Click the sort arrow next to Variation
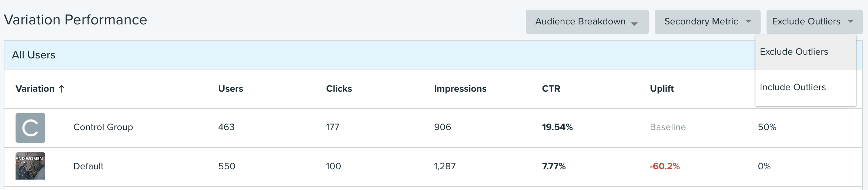 click(x=62, y=89)
